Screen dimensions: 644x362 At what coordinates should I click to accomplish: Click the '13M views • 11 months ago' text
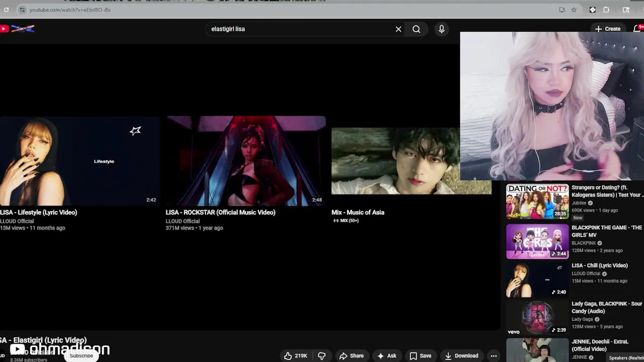click(x=33, y=228)
